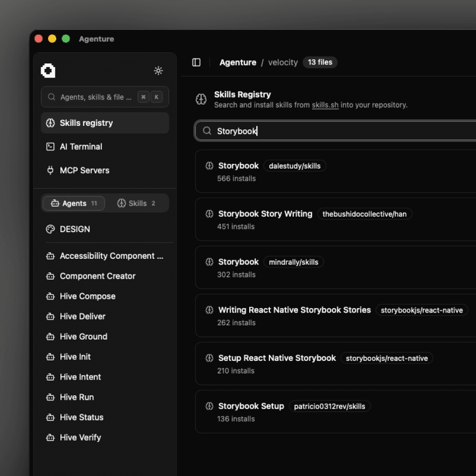Click the robot icon beside Hive Run
The image size is (476, 476).
(x=50, y=397)
